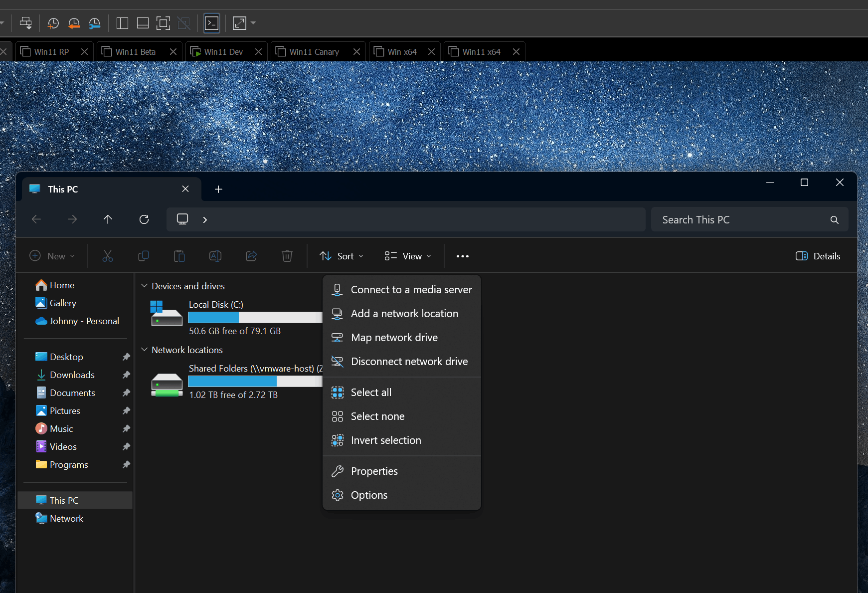This screenshot has height=593, width=868.
Task: Unpin Downloads using its pin icon
Action: point(126,375)
